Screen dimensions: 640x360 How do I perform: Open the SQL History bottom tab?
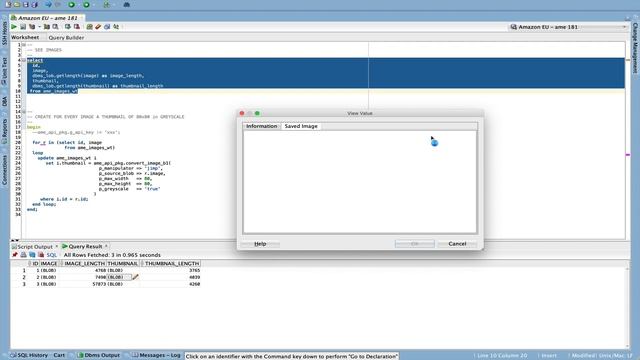point(29,355)
